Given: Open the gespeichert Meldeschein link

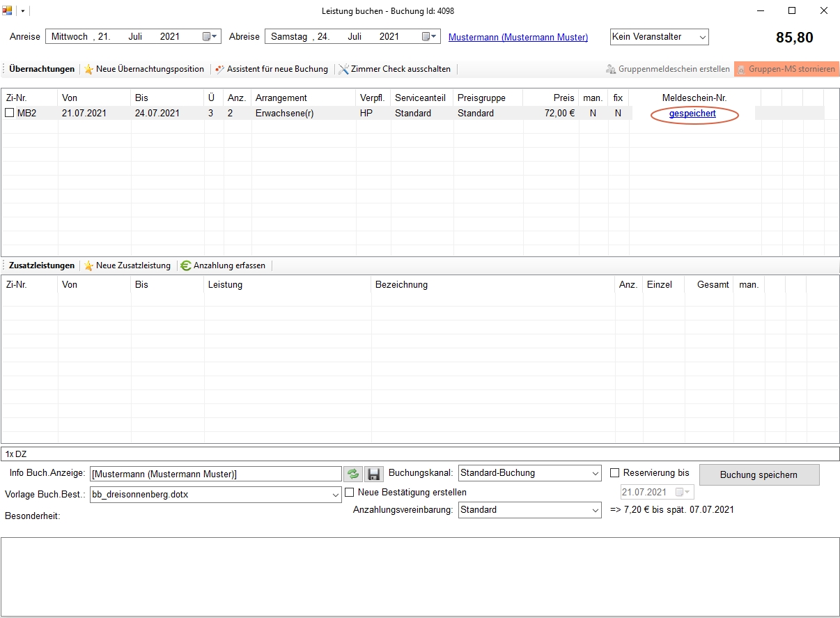Looking at the screenshot, I should [692, 113].
